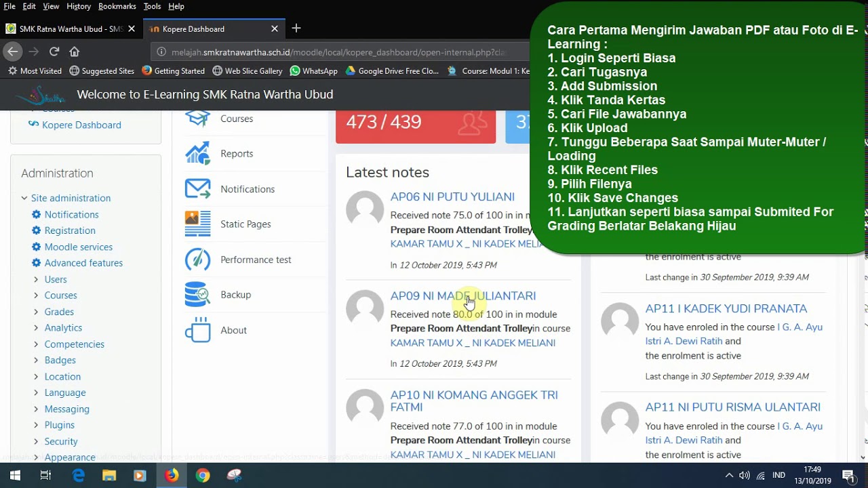
Task: Open Messaging settings tree item
Action: pyautogui.click(x=66, y=409)
